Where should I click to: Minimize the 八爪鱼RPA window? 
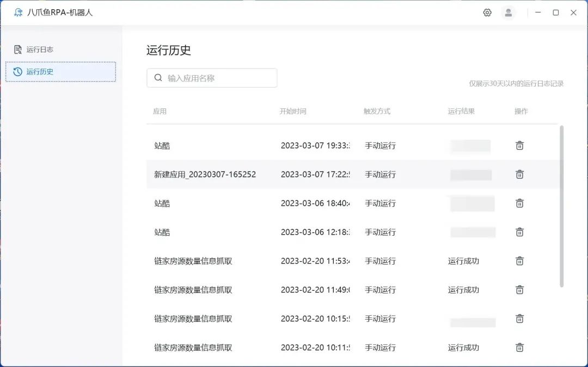click(538, 13)
